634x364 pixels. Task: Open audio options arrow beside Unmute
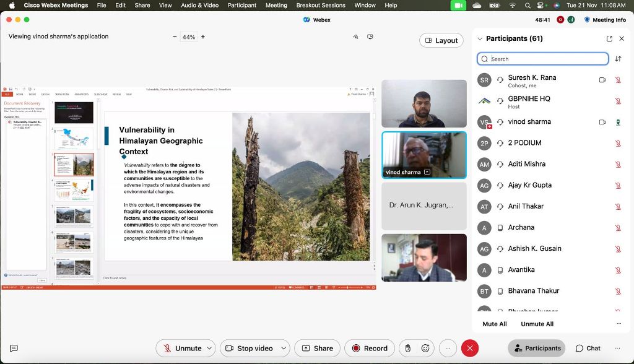coord(209,348)
